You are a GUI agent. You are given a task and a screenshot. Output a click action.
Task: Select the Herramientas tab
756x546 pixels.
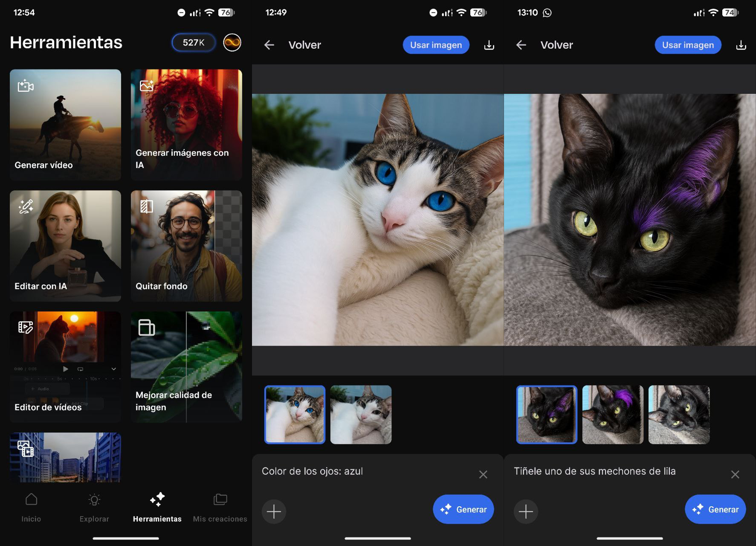click(157, 508)
